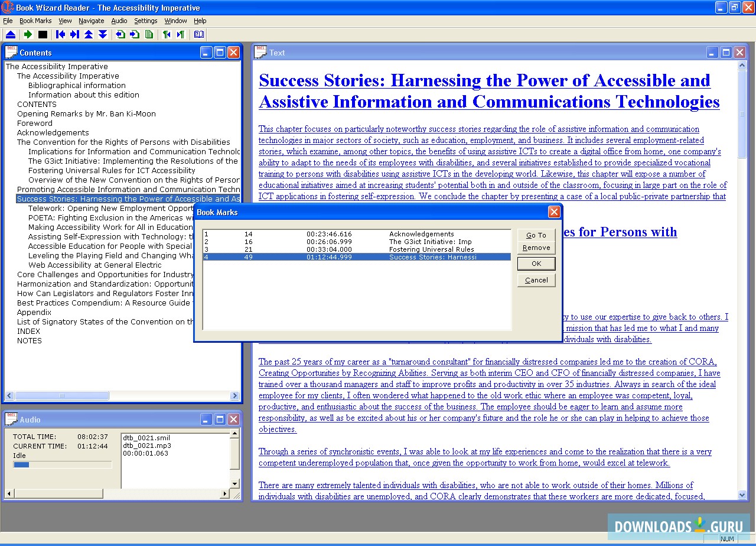Click the blue double up-arrow icon

coord(89,34)
